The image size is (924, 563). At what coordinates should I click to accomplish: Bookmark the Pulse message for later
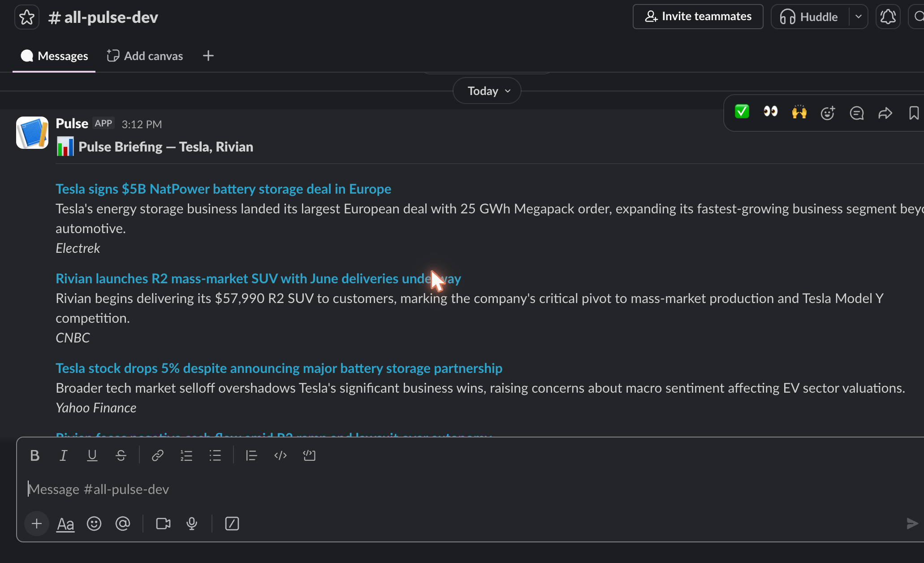[914, 113]
